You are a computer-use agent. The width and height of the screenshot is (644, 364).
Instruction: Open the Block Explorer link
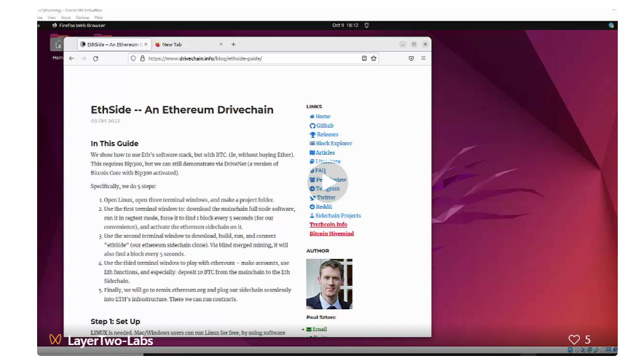(x=334, y=144)
